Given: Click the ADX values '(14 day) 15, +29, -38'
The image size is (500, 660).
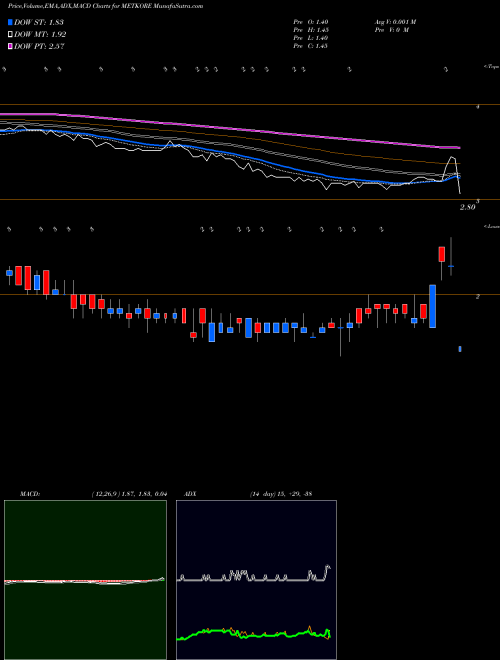Looking at the screenshot, I should (x=281, y=494).
